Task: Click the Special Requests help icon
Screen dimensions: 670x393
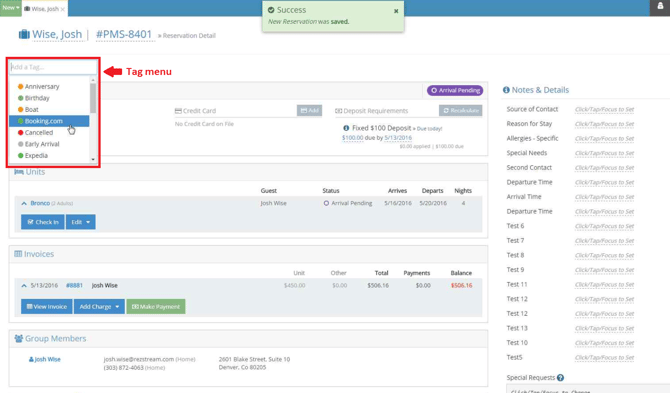Action: [560, 378]
